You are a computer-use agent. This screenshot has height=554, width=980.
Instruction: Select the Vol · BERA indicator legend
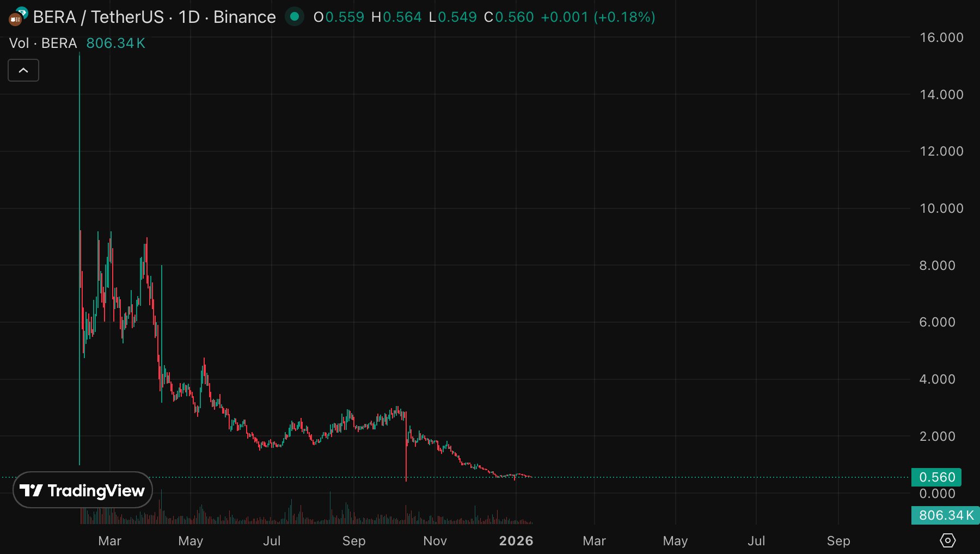click(x=43, y=43)
